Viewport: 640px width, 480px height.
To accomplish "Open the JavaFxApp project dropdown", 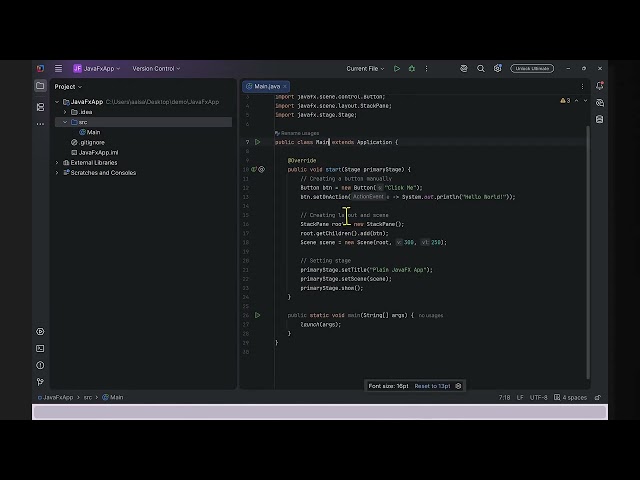I will pyautogui.click(x=97, y=69).
